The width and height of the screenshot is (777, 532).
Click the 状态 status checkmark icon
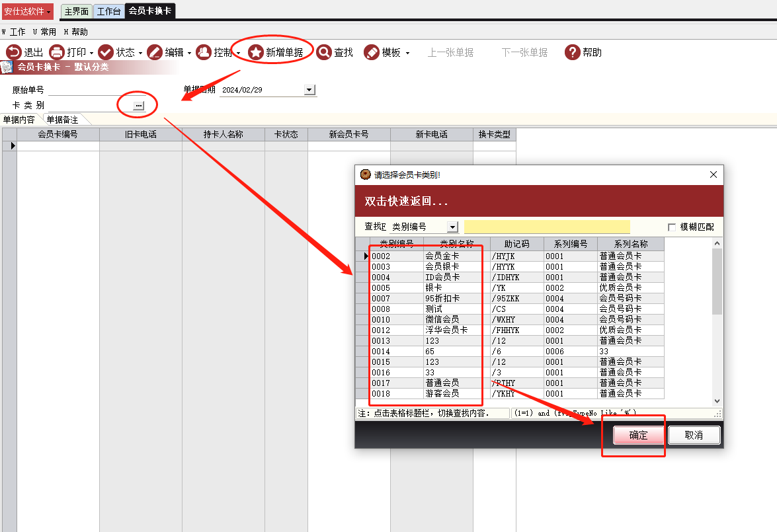(106, 52)
